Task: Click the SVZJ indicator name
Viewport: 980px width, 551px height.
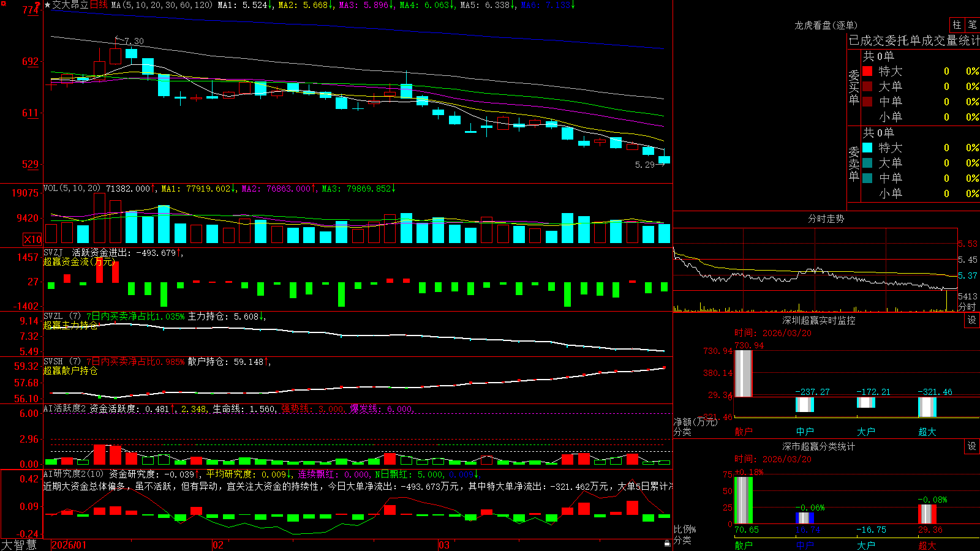Action: pyautogui.click(x=53, y=252)
